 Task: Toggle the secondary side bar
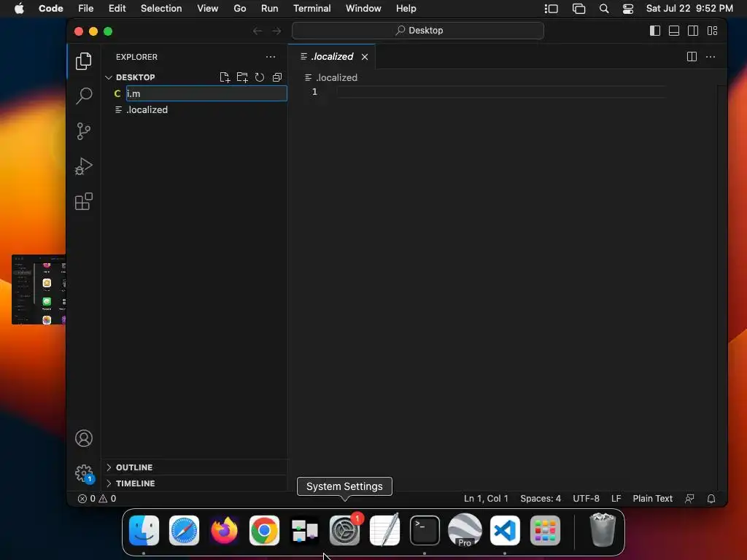point(693,31)
